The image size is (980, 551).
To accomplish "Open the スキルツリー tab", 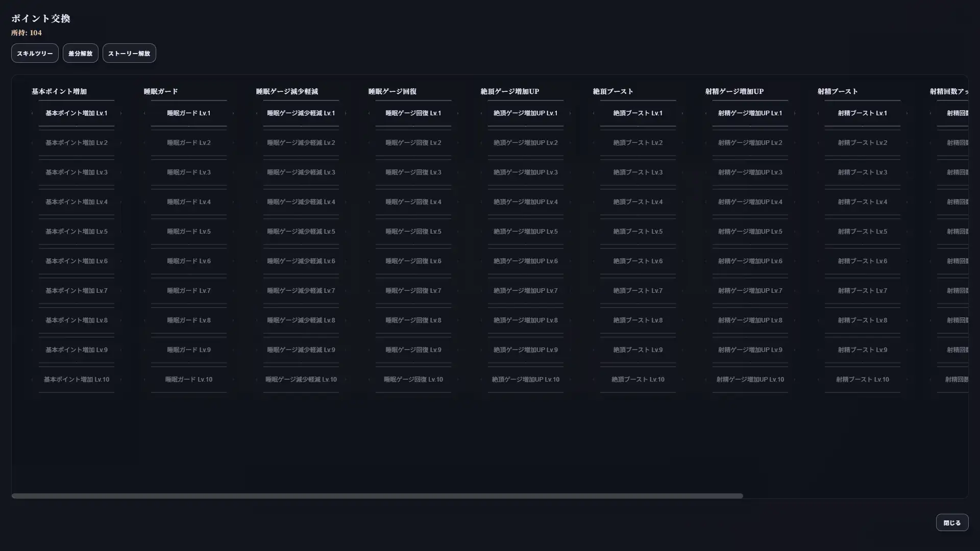I will coord(35,53).
